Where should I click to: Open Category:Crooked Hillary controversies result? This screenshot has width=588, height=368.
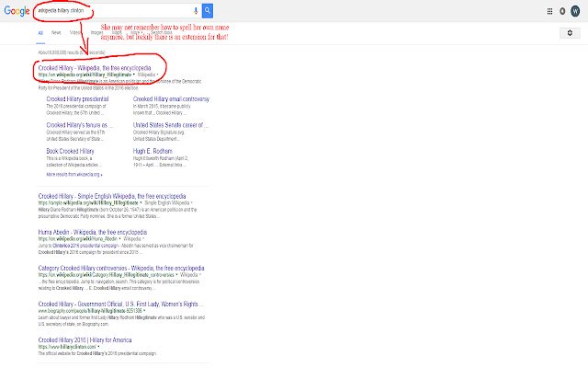121,268
